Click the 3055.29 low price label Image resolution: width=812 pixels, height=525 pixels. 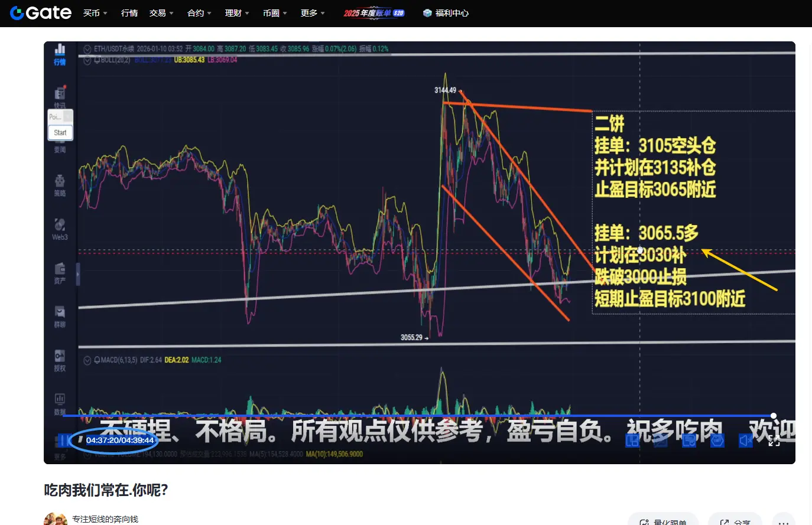tap(412, 338)
